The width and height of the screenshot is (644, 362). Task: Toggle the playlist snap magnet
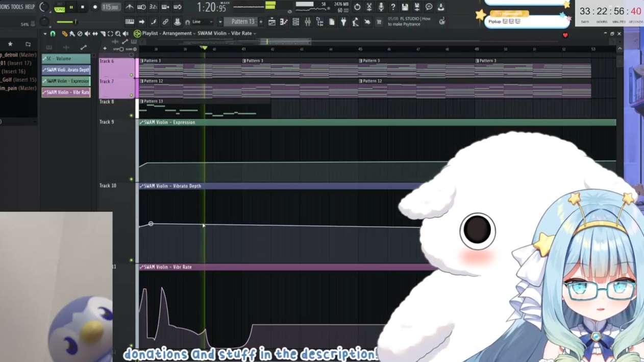click(53, 34)
